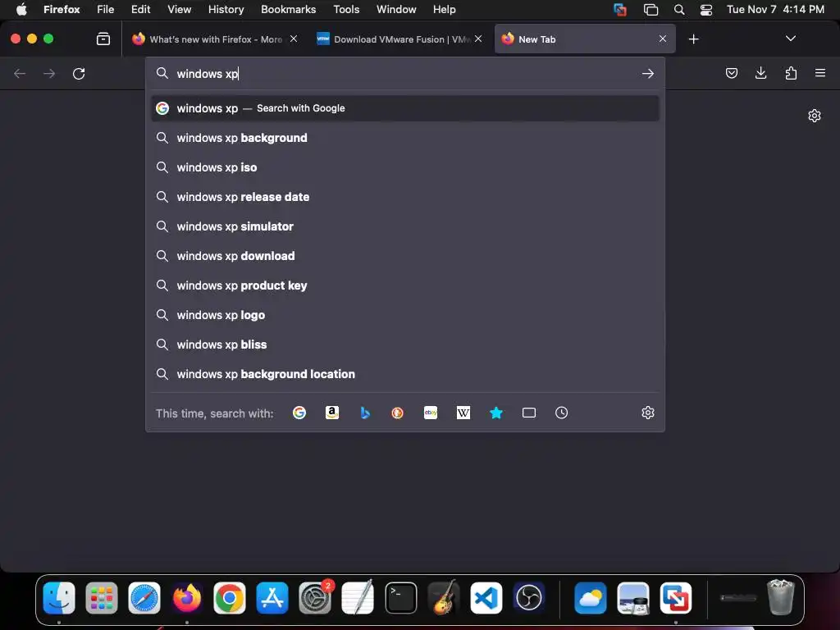
Task: Click the date and time clock
Action: pos(775,9)
